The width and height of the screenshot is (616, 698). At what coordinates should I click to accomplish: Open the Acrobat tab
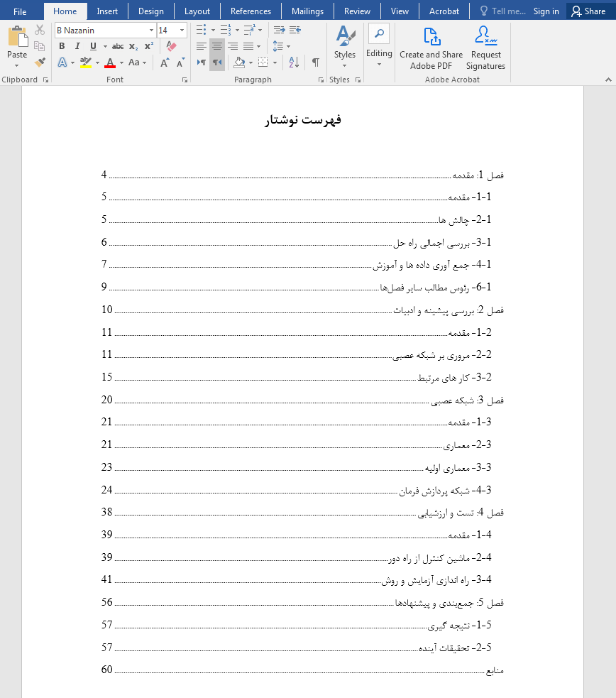[444, 11]
